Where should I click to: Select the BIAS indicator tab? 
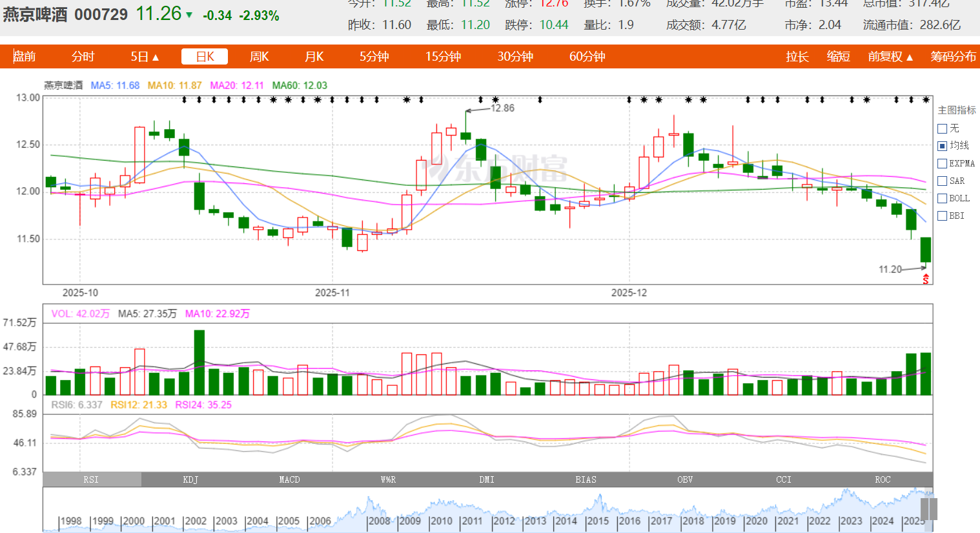(586, 479)
